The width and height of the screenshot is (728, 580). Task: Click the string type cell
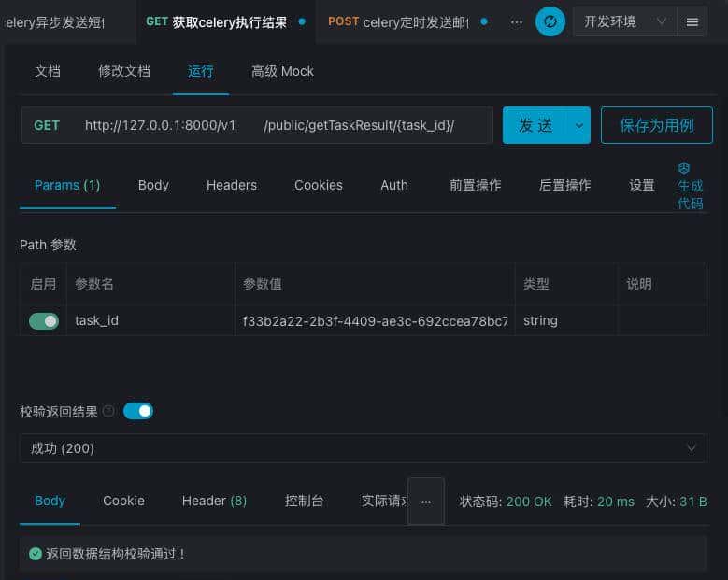pyautogui.click(x=566, y=321)
